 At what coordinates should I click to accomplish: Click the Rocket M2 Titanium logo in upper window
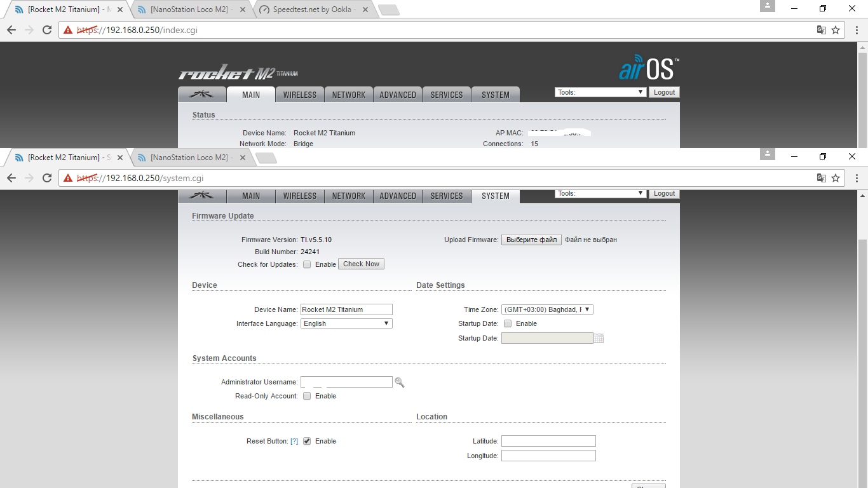tap(238, 74)
